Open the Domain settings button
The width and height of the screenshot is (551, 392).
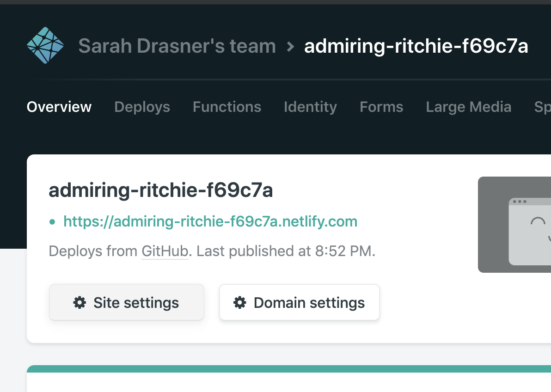tap(299, 302)
